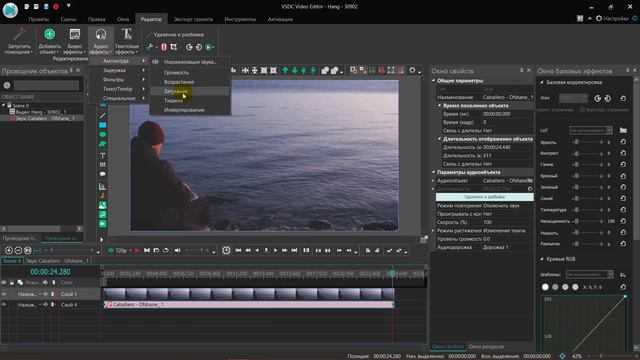Collapse Время появления объекта group
640x360 pixels.
(x=440, y=105)
